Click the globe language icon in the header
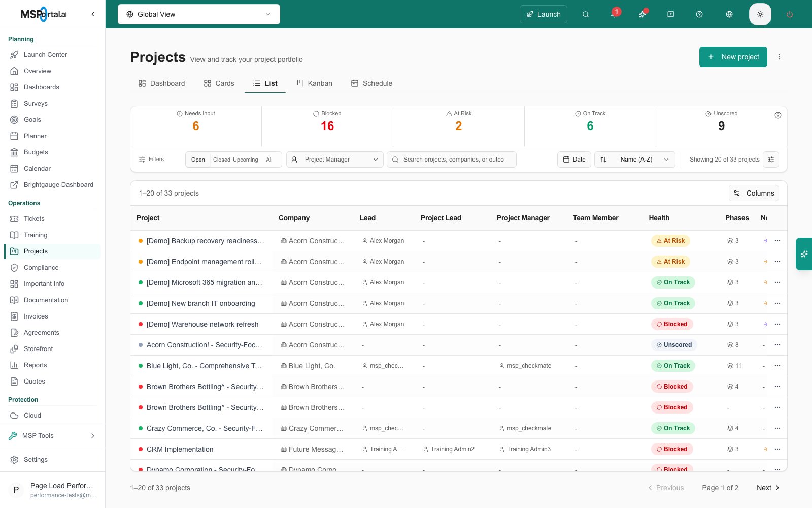The height and width of the screenshot is (508, 812). [729, 14]
